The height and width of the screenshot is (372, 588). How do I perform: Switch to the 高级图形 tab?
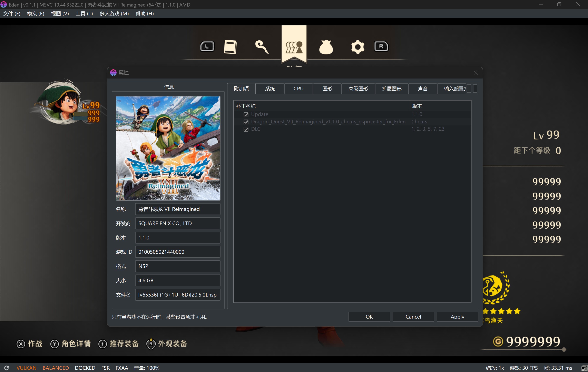(x=358, y=89)
